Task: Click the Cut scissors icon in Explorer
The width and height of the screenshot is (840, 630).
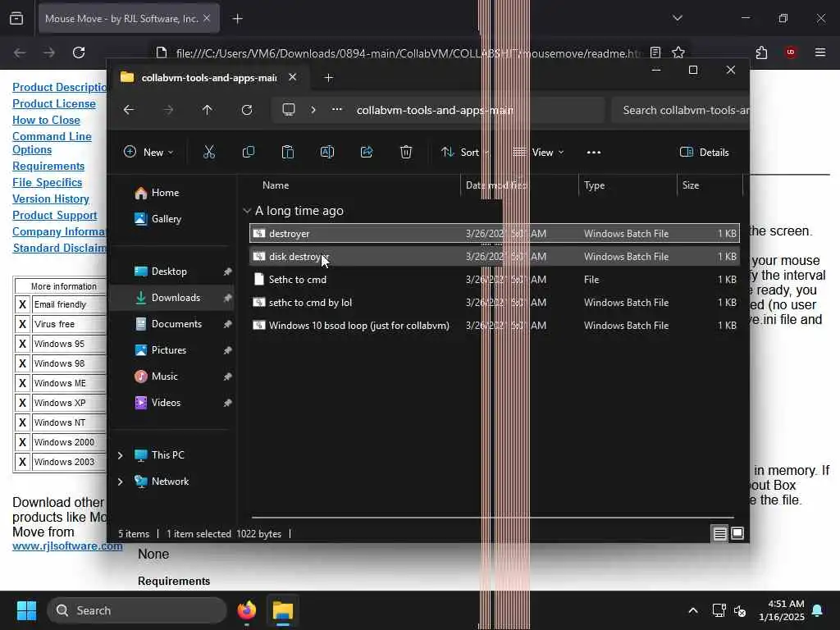Action: click(209, 152)
